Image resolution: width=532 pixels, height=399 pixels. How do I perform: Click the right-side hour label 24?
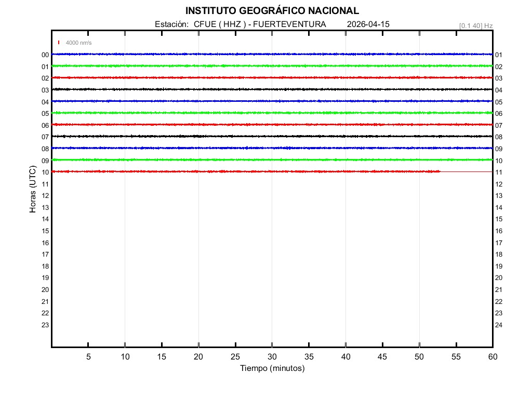pyautogui.click(x=499, y=325)
